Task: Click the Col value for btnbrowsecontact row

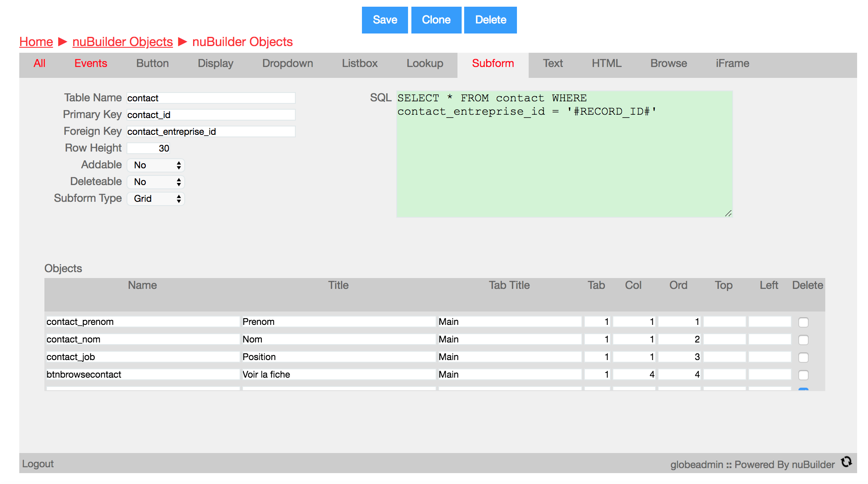Action: [x=634, y=374]
